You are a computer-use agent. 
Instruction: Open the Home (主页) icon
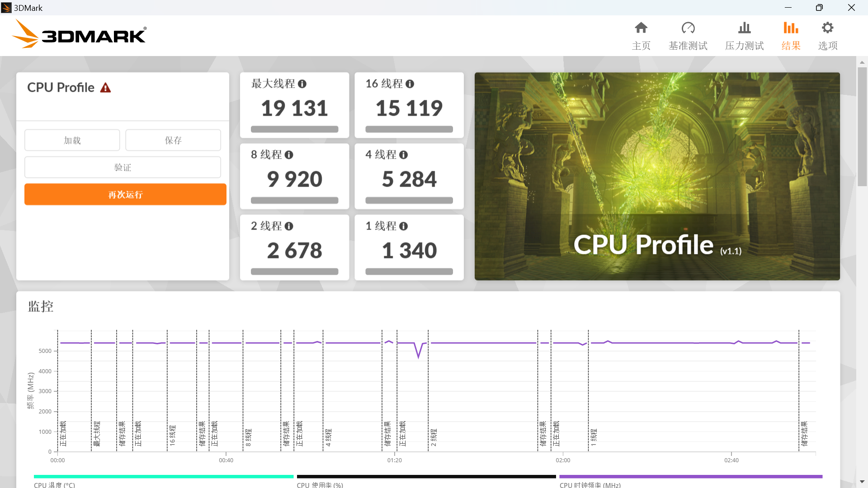point(641,28)
